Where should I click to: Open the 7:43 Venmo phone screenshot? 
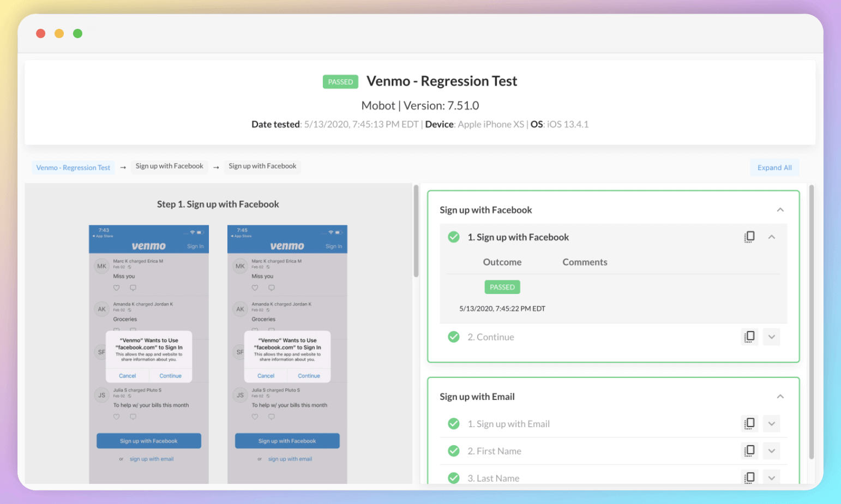point(149,354)
